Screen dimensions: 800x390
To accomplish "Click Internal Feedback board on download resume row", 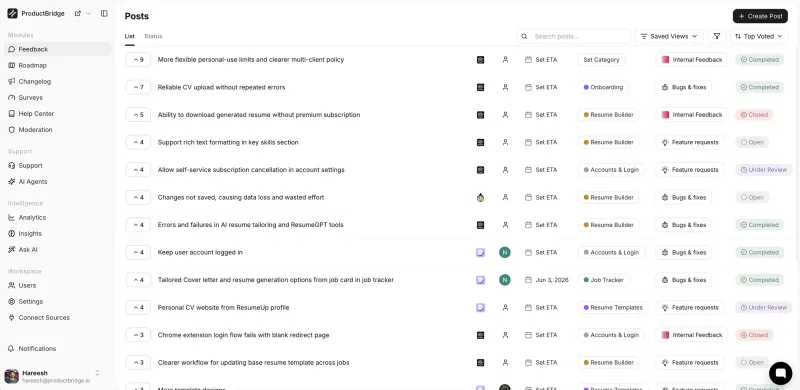I will point(691,115).
